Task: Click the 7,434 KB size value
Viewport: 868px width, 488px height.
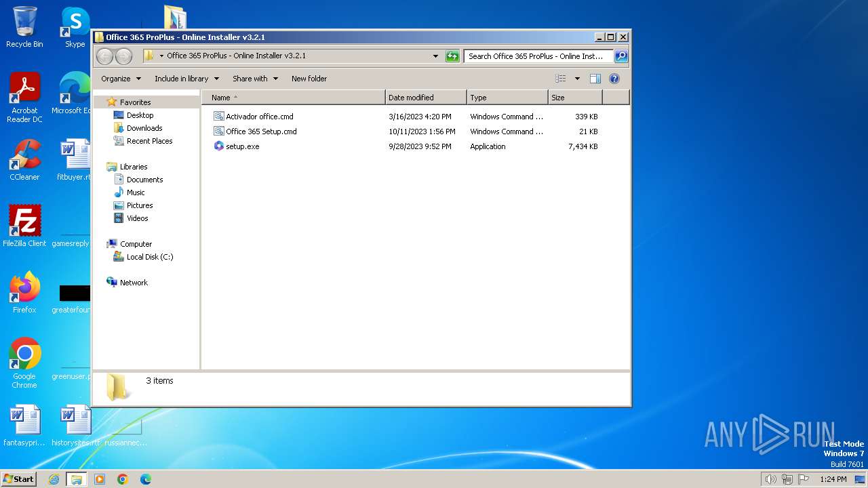Action: pos(583,146)
